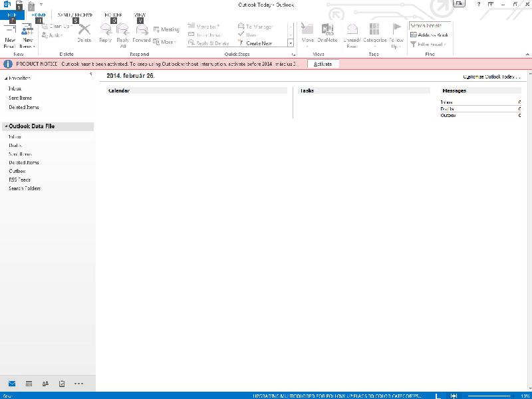Click the Reply All icon
The width and height of the screenshot is (532, 399).
tap(123, 29)
